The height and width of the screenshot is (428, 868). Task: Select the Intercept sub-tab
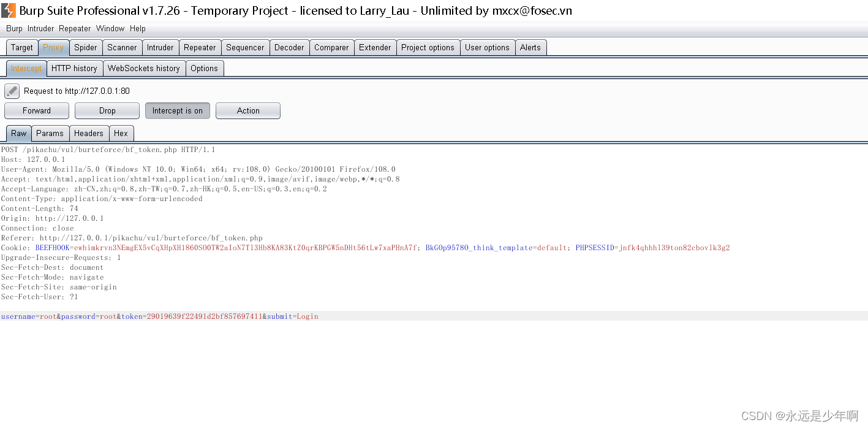tap(26, 68)
